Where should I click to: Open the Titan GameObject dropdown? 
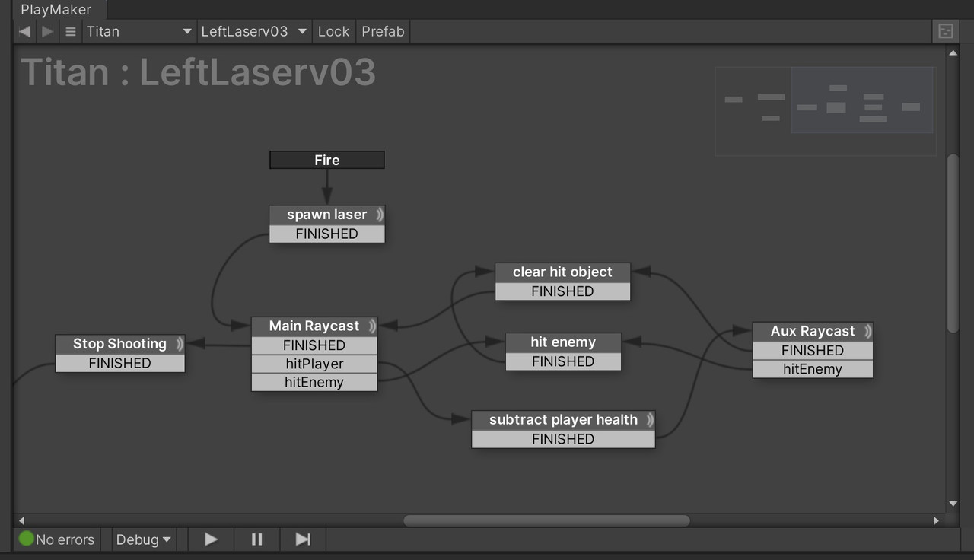[x=138, y=31]
